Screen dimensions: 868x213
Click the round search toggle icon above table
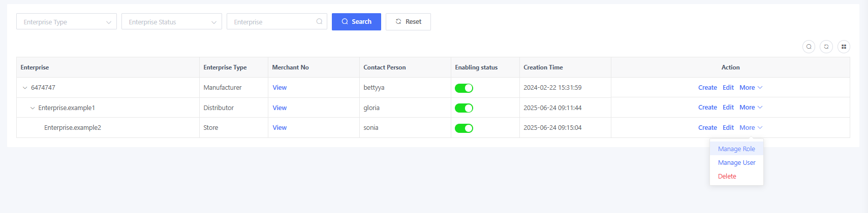coord(809,47)
